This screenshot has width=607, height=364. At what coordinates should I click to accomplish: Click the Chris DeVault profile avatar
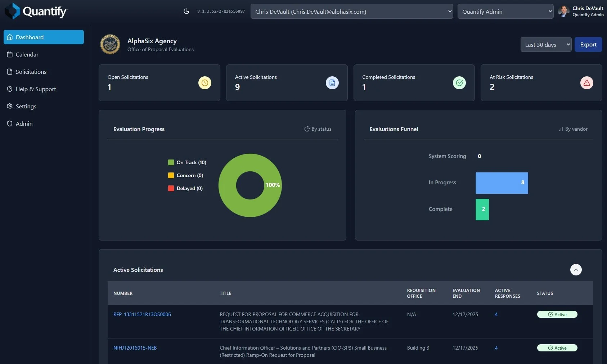563,11
